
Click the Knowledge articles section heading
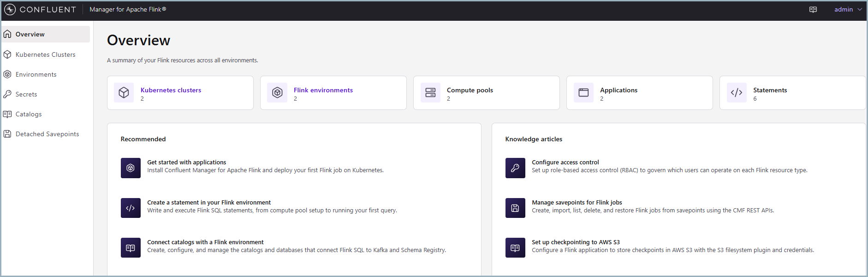534,139
